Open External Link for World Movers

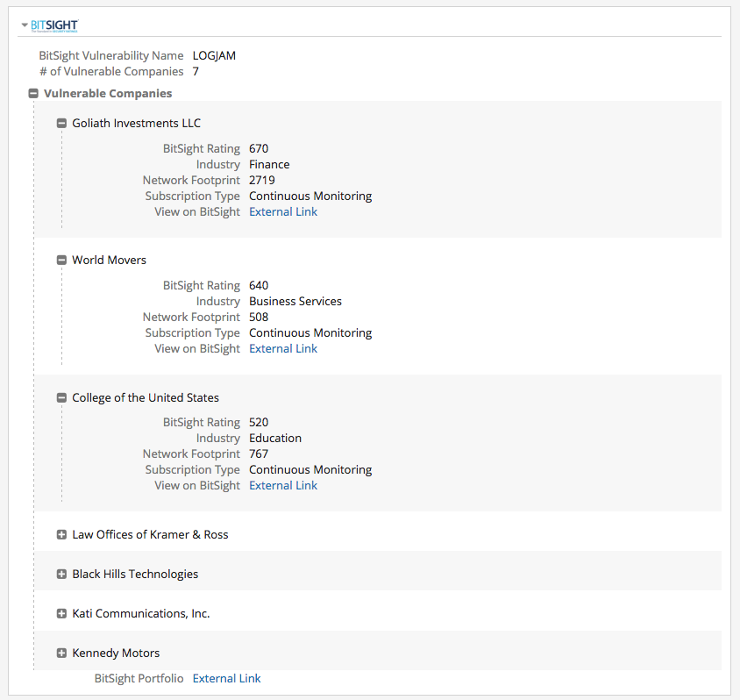[x=283, y=349]
